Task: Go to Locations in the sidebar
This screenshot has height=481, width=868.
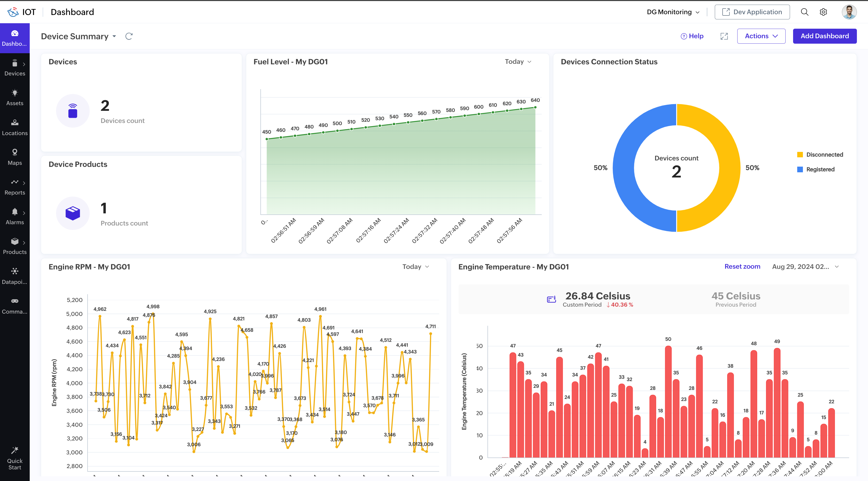Action: 15,127
